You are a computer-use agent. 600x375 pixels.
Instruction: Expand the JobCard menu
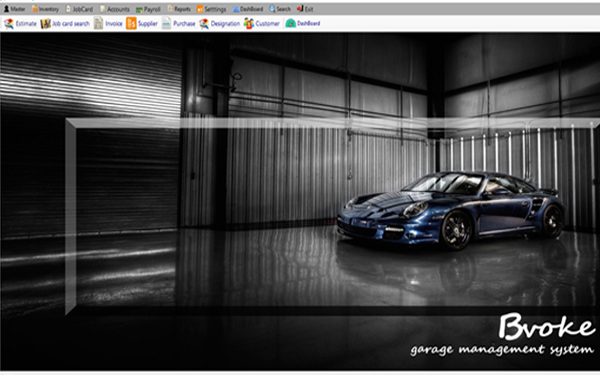point(79,9)
